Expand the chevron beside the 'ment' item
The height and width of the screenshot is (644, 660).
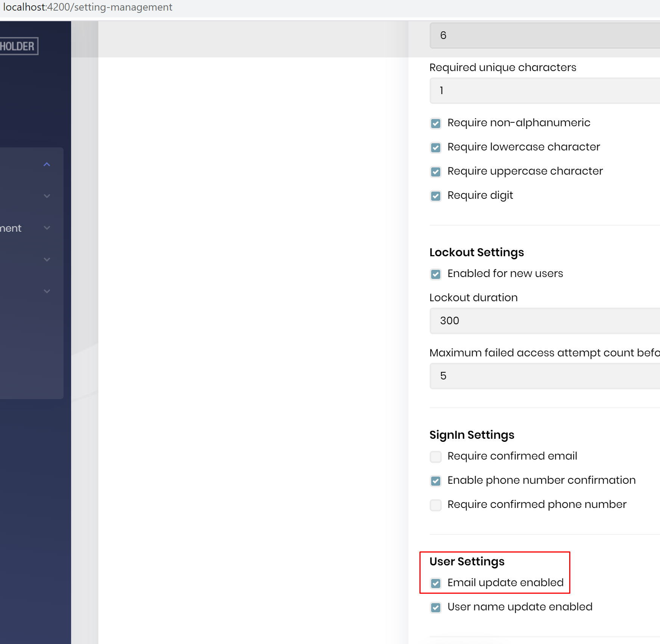point(47,228)
